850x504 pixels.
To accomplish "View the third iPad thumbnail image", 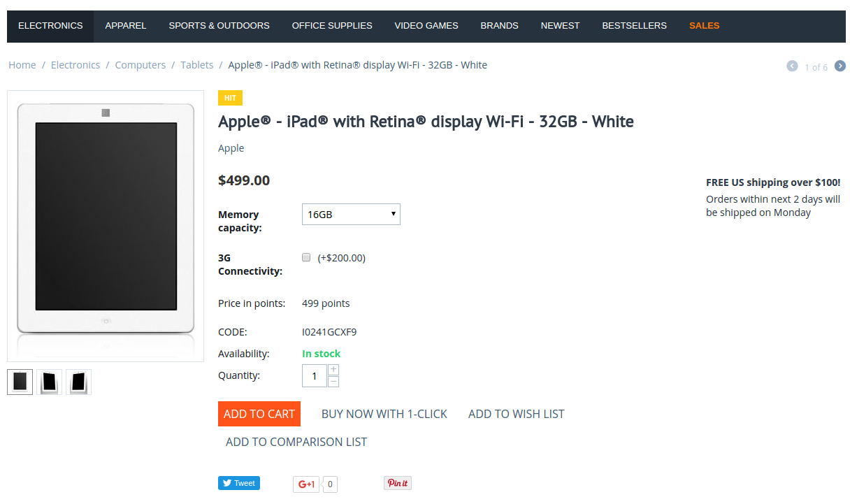I will click(79, 382).
